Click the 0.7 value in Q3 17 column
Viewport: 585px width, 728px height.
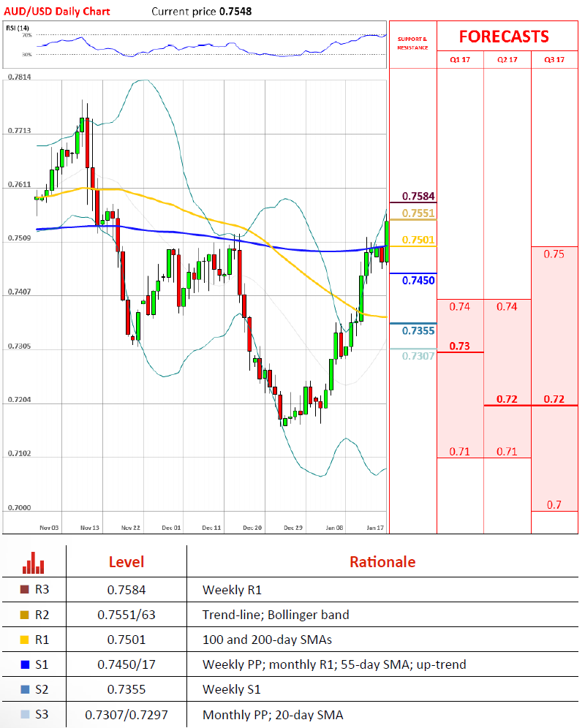[554, 504]
